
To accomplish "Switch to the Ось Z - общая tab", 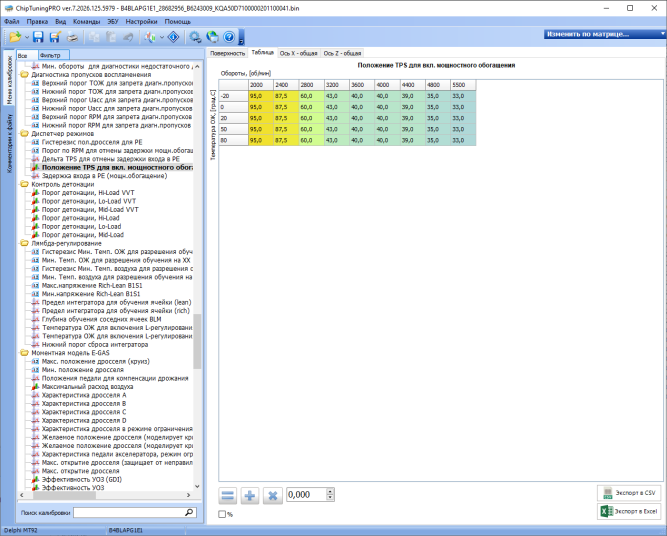I will coord(342,53).
